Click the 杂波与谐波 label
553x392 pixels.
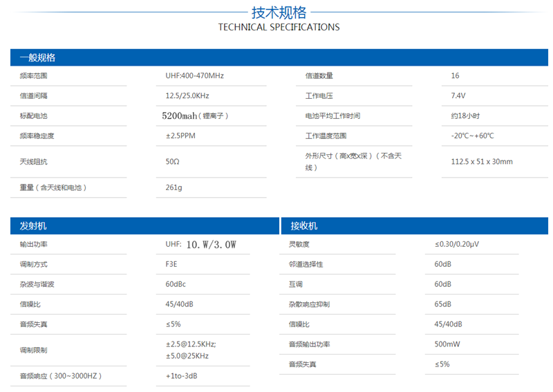[x=37, y=285]
